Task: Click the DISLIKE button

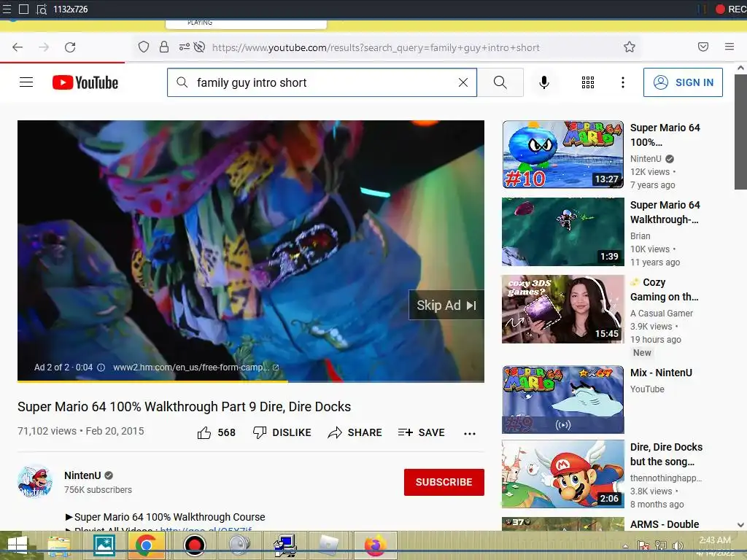Action: (x=282, y=432)
